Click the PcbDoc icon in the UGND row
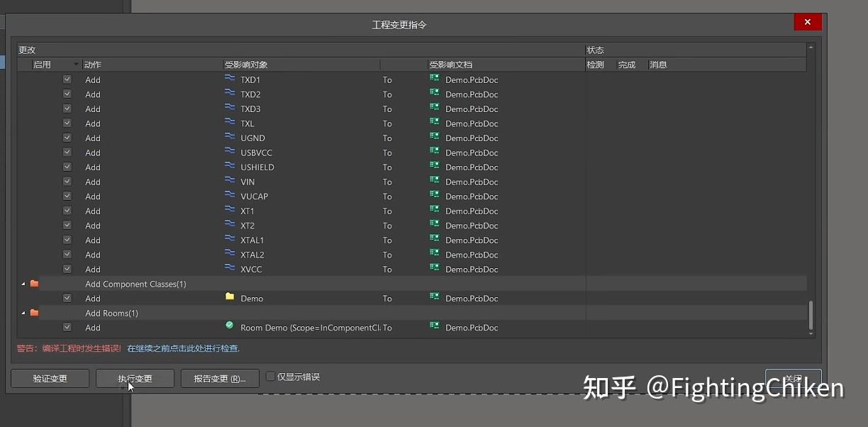The height and width of the screenshot is (427, 868). pos(435,137)
